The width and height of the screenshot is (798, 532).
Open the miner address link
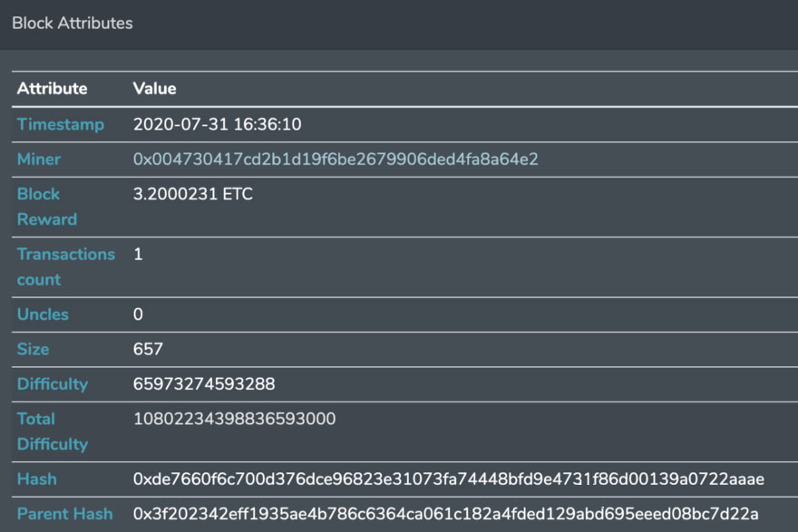coord(336,160)
